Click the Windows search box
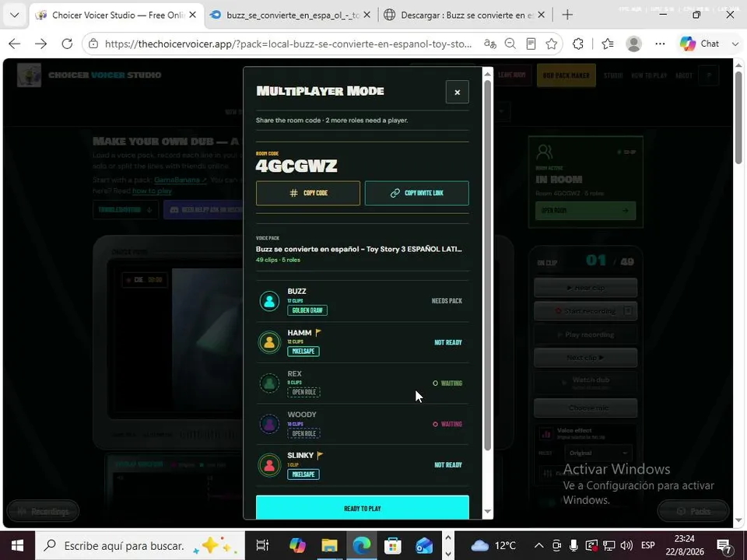This screenshot has height=560, width=747. (139, 546)
